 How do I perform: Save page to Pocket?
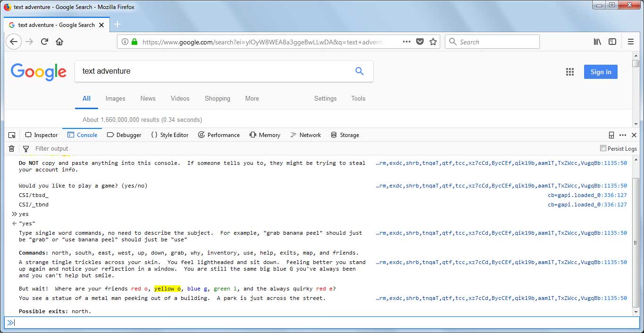point(420,42)
